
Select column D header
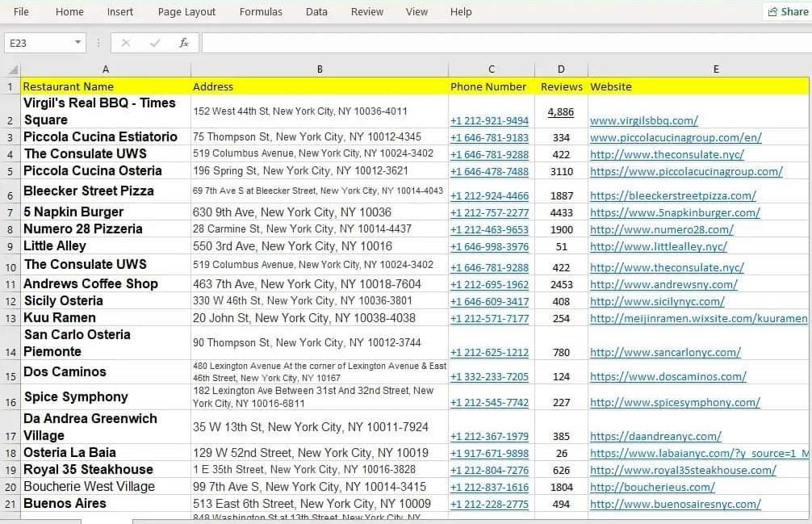coord(561,69)
